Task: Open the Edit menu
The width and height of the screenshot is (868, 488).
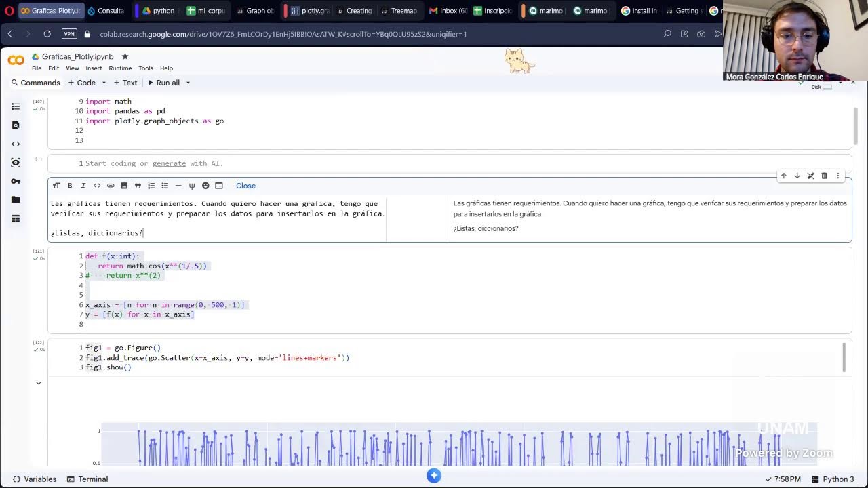Action: [x=54, y=68]
